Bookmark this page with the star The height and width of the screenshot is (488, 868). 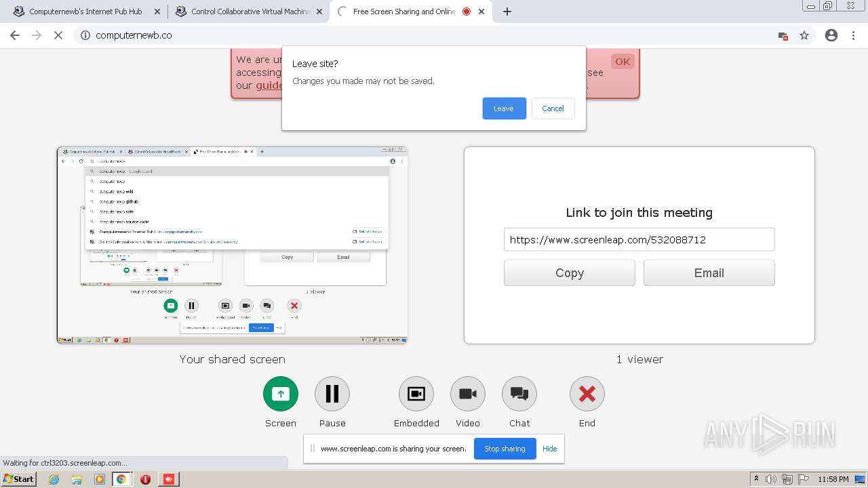pos(804,35)
